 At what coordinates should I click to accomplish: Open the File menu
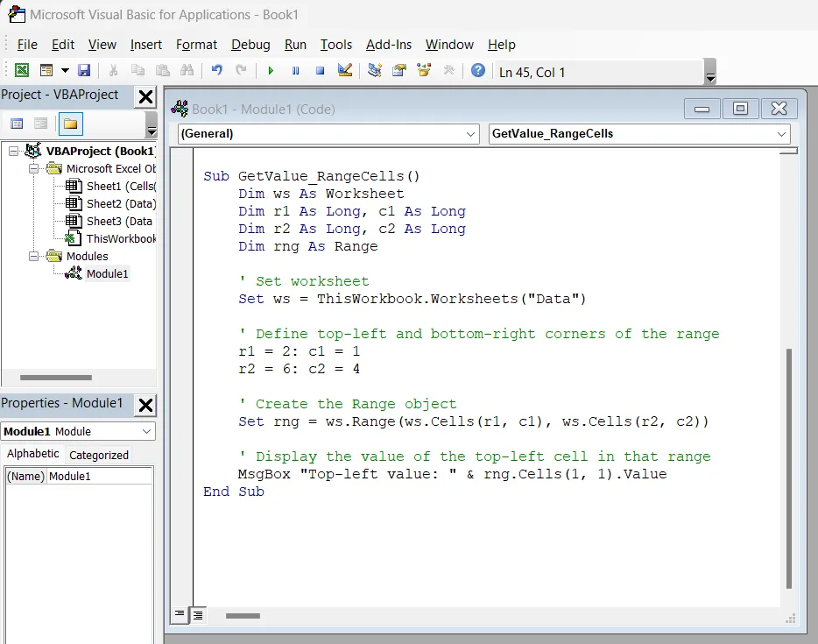pos(27,45)
